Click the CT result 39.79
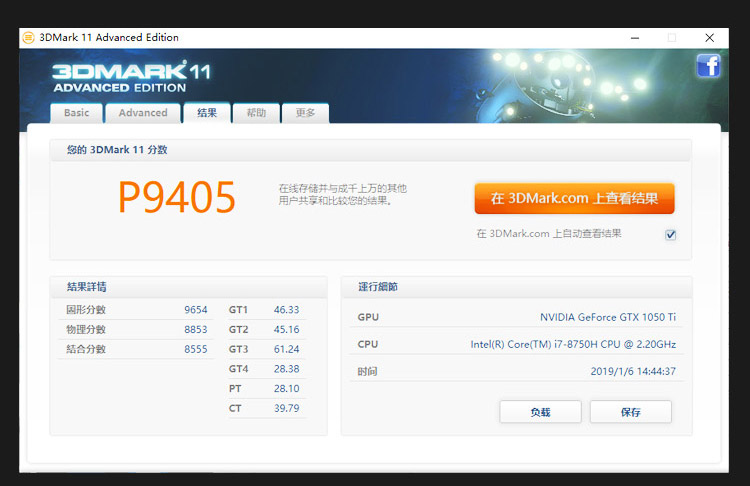 click(x=287, y=408)
